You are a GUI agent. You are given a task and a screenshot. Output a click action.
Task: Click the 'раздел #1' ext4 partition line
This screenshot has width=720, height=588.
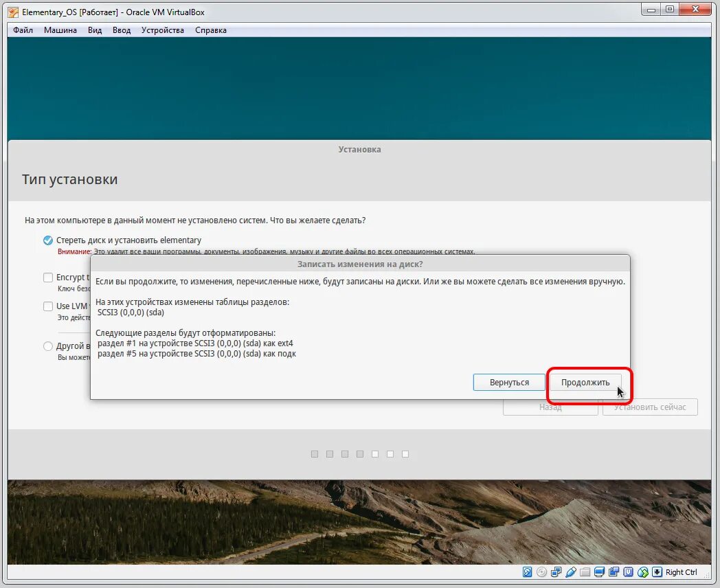[x=195, y=343]
